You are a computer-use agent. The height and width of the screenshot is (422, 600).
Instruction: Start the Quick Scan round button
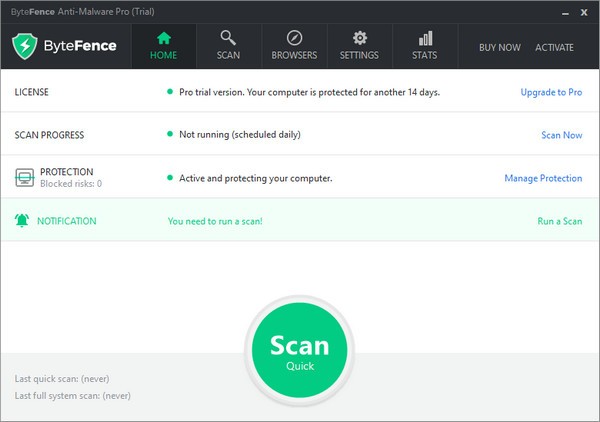point(300,350)
